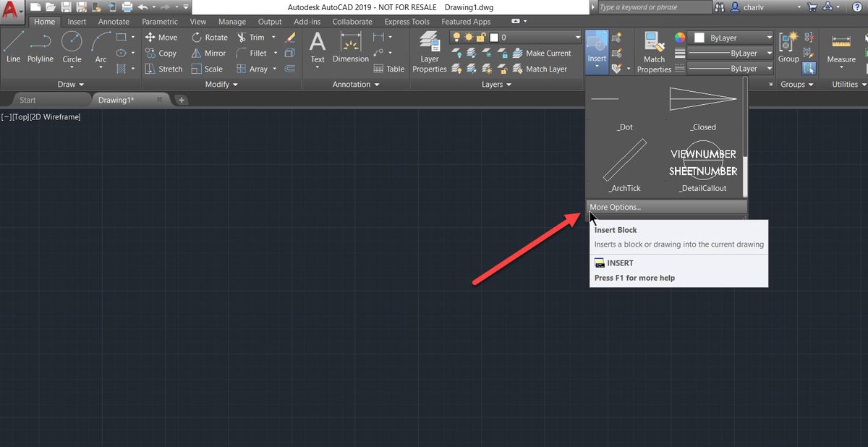Select the Mirror tool

[208, 53]
